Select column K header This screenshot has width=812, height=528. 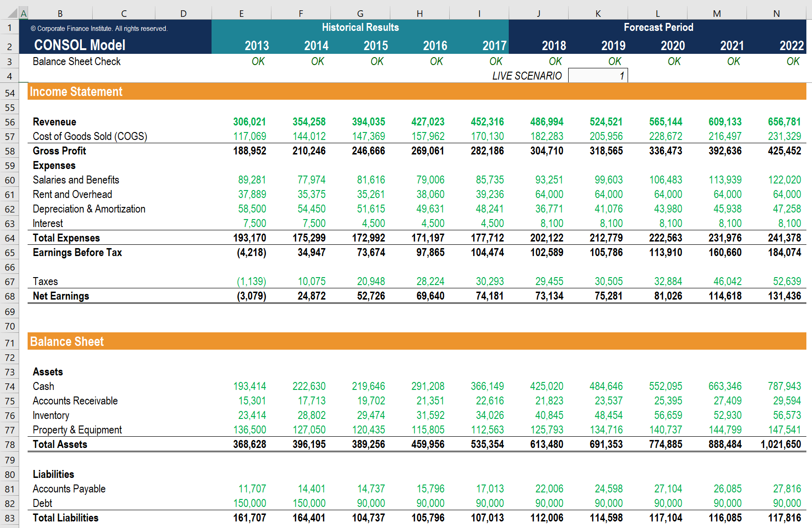coord(598,14)
